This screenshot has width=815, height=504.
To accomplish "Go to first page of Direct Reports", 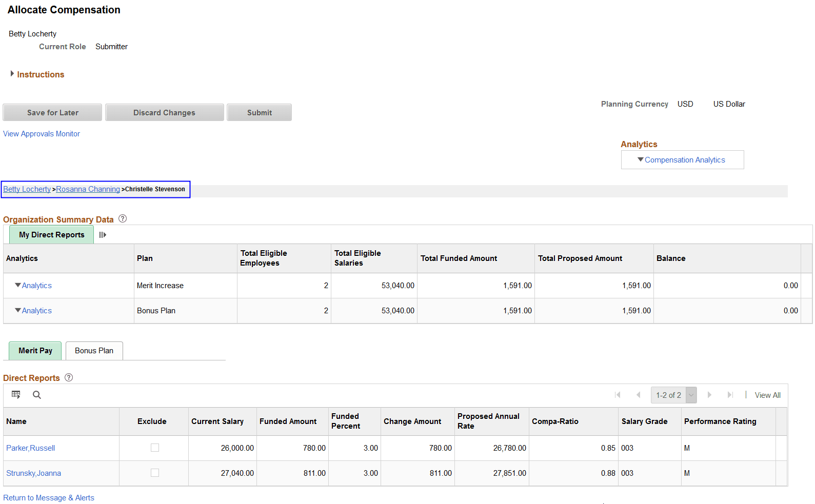I will 618,395.
